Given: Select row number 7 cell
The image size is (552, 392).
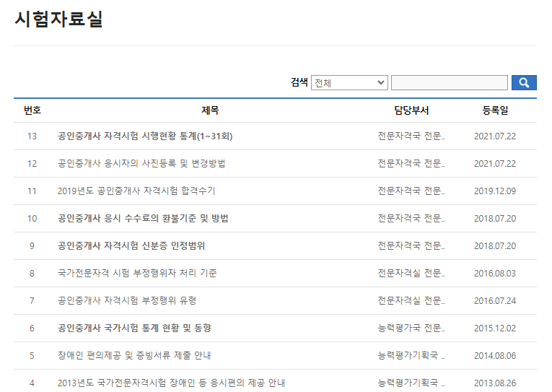Looking at the screenshot, I should [32, 301].
